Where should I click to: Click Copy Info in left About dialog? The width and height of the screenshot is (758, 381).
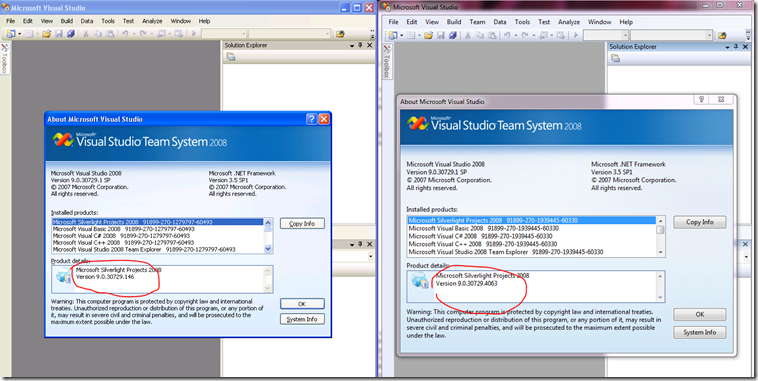[x=302, y=223]
